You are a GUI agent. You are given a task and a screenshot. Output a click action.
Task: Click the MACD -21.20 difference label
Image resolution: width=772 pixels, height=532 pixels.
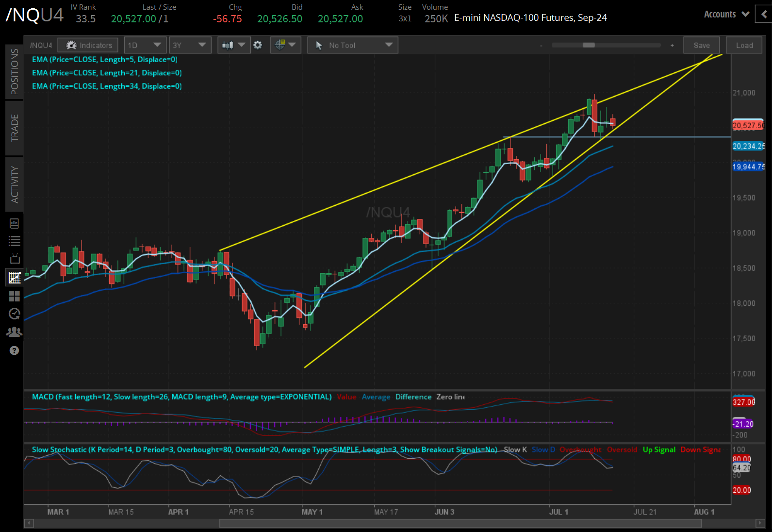pos(743,424)
